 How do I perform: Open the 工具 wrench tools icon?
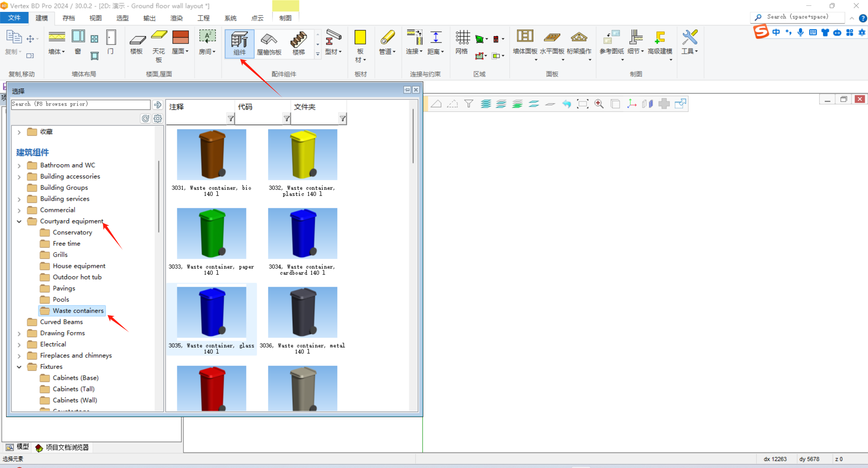690,37
